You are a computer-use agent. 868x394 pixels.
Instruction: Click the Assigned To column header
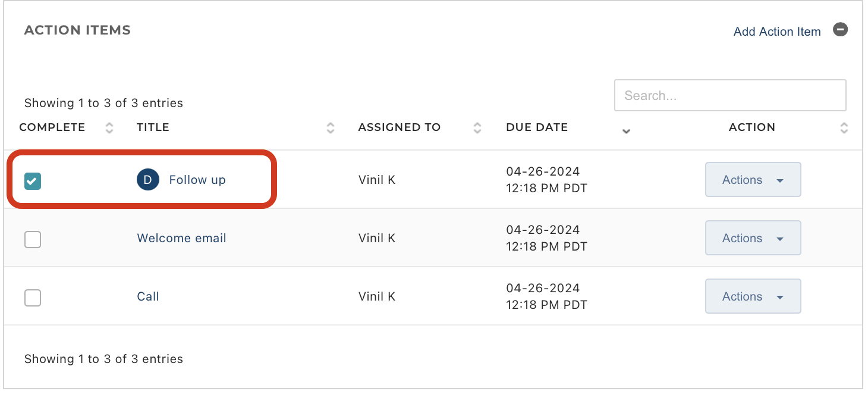point(400,127)
